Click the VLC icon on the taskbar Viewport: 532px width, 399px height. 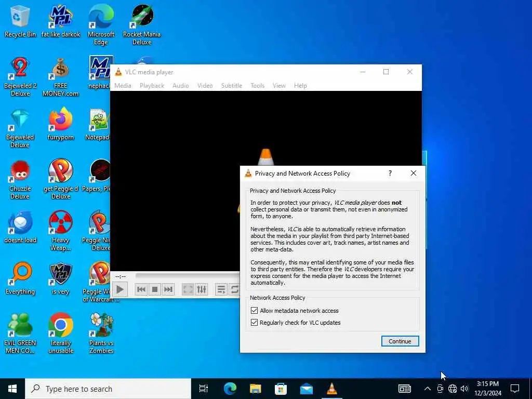click(x=332, y=389)
